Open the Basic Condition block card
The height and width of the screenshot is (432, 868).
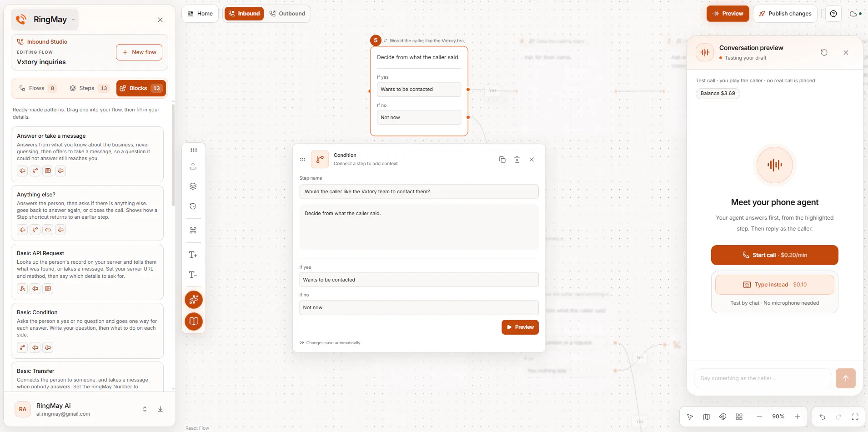coord(87,331)
